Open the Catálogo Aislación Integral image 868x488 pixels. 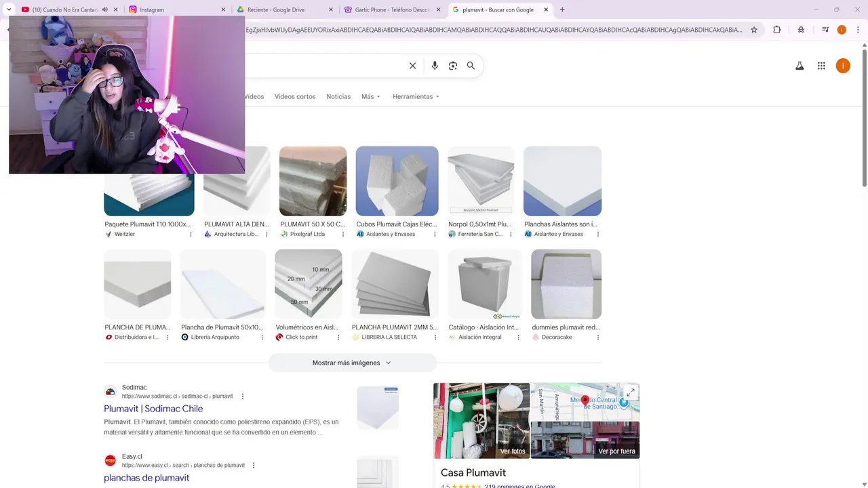pyautogui.click(x=485, y=284)
